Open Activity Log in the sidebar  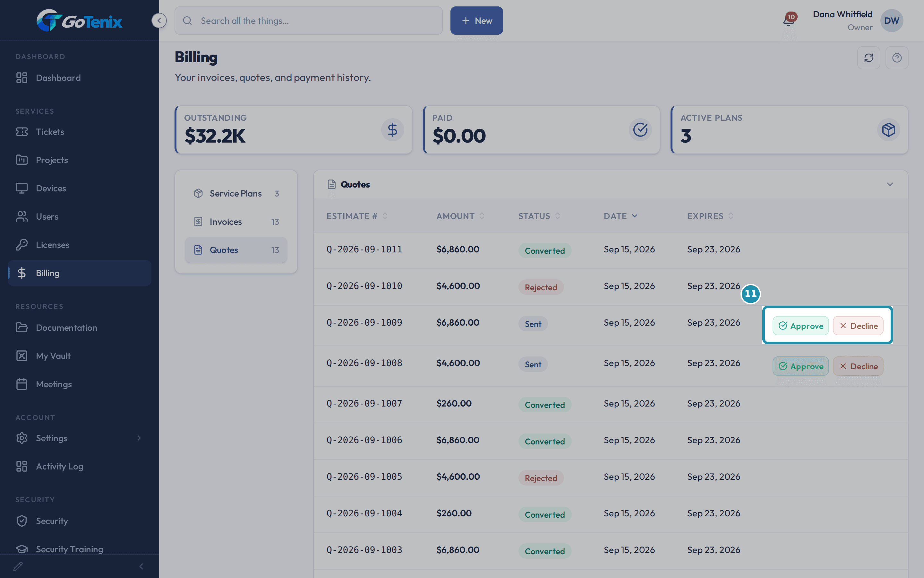pyautogui.click(x=80, y=466)
